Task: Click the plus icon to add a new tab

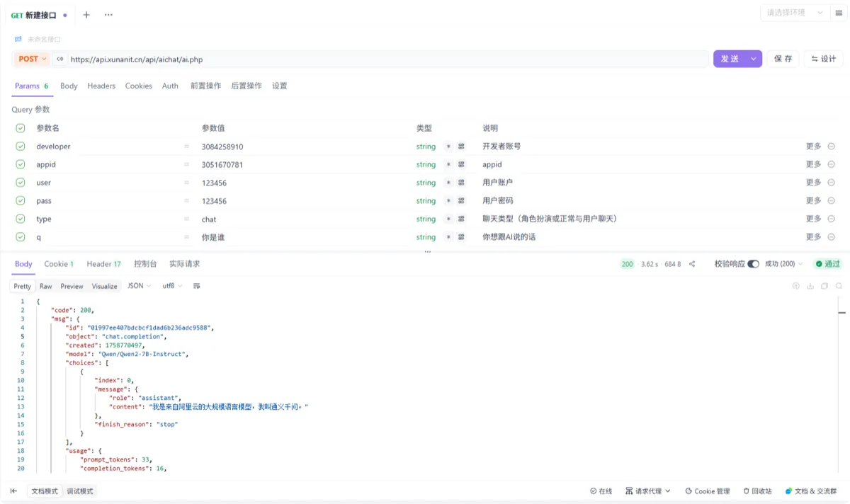Action: click(86, 15)
